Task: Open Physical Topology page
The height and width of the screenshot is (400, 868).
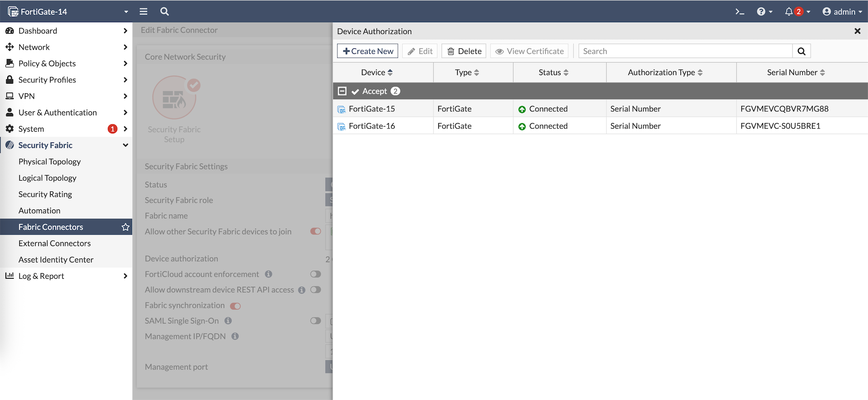Action: click(50, 162)
